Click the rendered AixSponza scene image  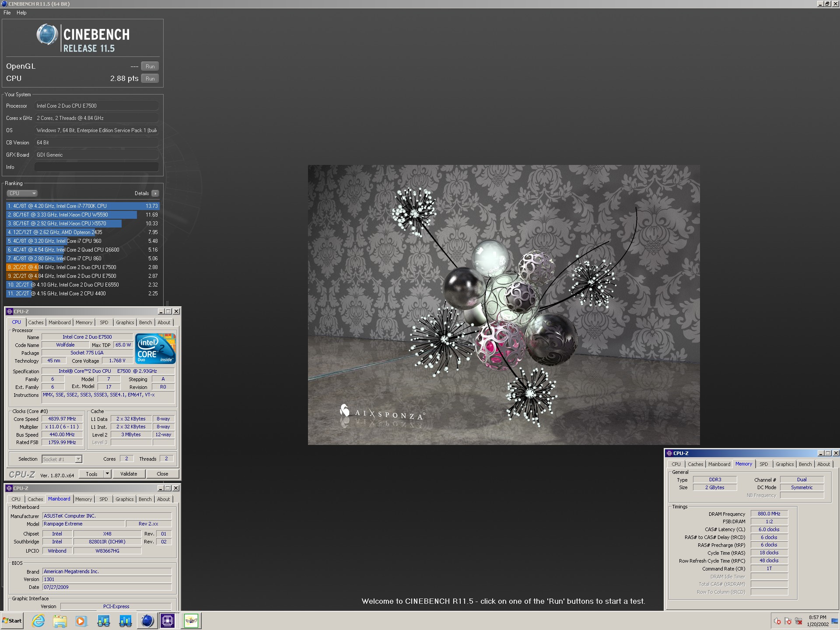click(x=504, y=304)
